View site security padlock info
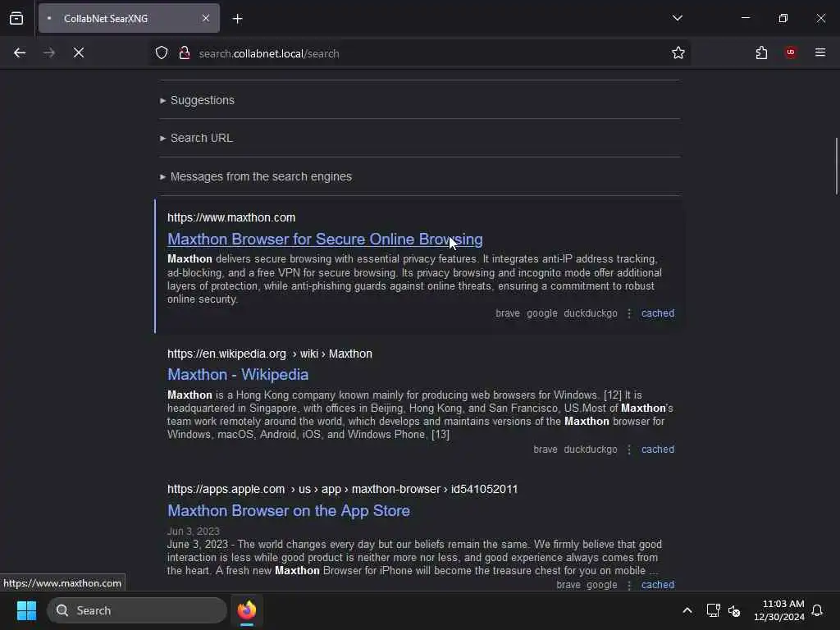The image size is (840, 630). (185, 53)
